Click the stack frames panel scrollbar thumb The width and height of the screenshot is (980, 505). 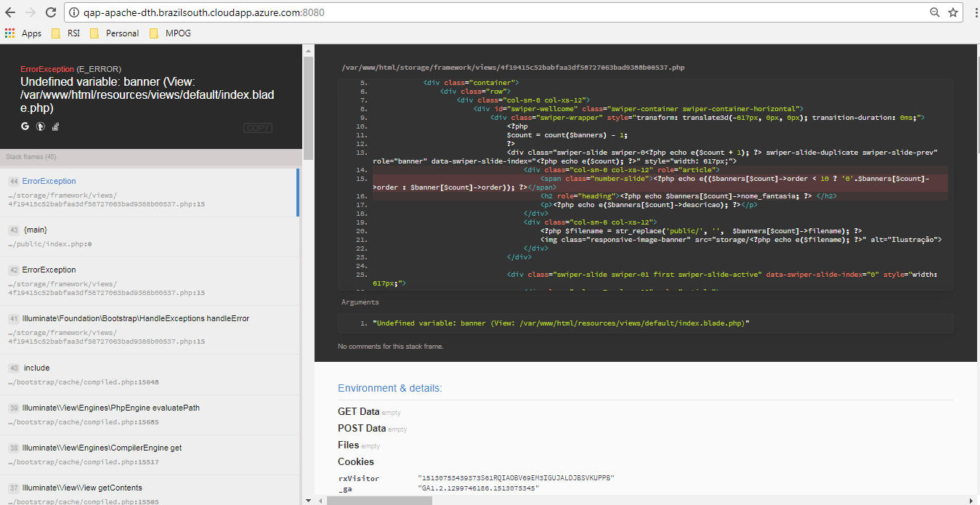coord(308,108)
